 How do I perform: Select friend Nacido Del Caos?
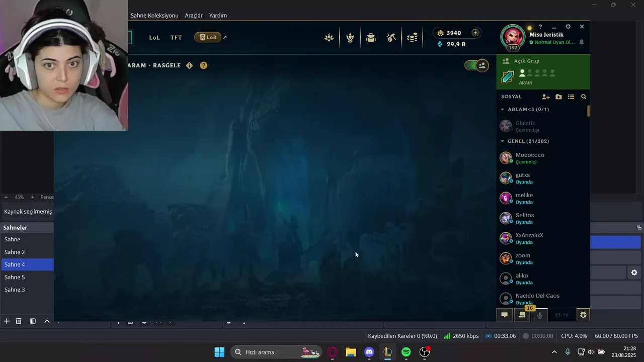[x=542, y=298]
